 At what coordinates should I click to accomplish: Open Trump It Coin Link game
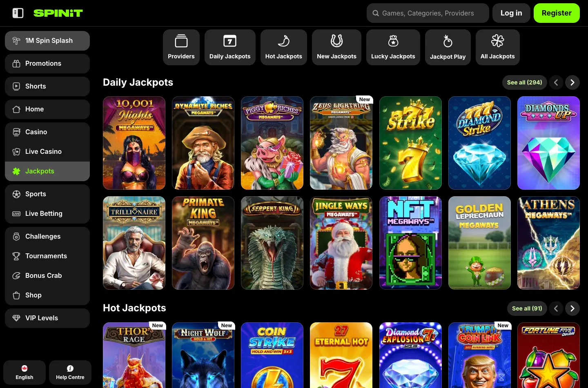479,355
